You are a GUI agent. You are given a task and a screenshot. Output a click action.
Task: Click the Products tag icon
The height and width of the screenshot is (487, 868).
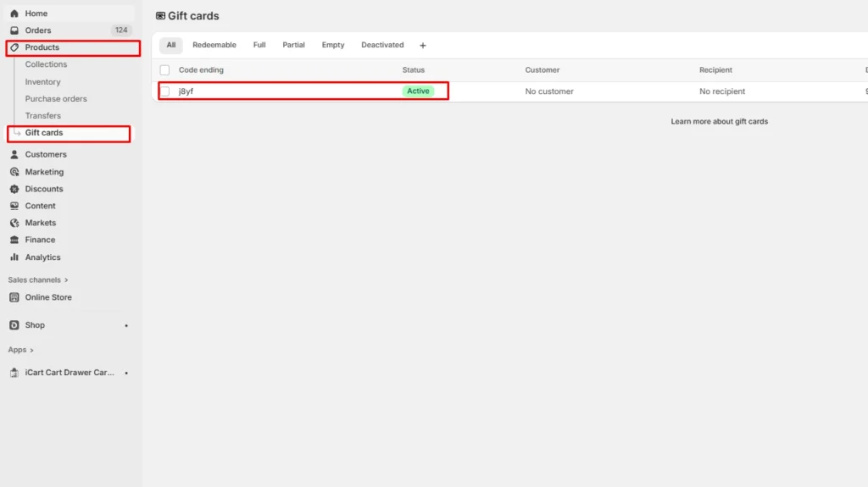(x=14, y=47)
